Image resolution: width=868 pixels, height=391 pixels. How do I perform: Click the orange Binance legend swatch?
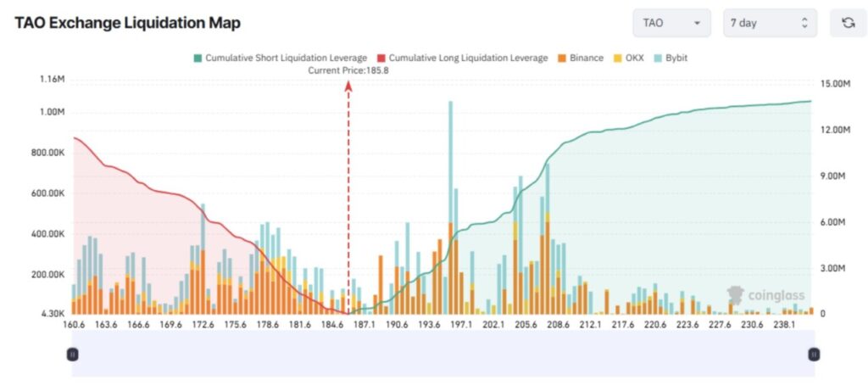tap(561, 58)
